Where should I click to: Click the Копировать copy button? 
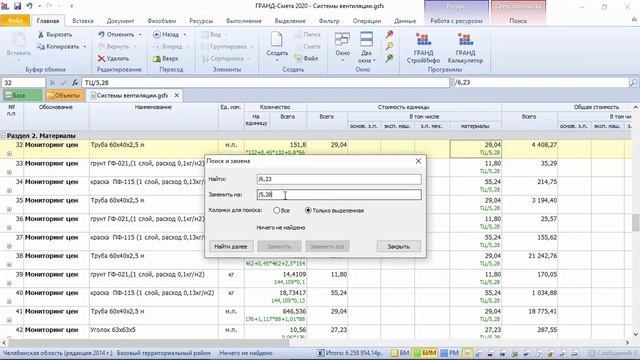coord(58,47)
